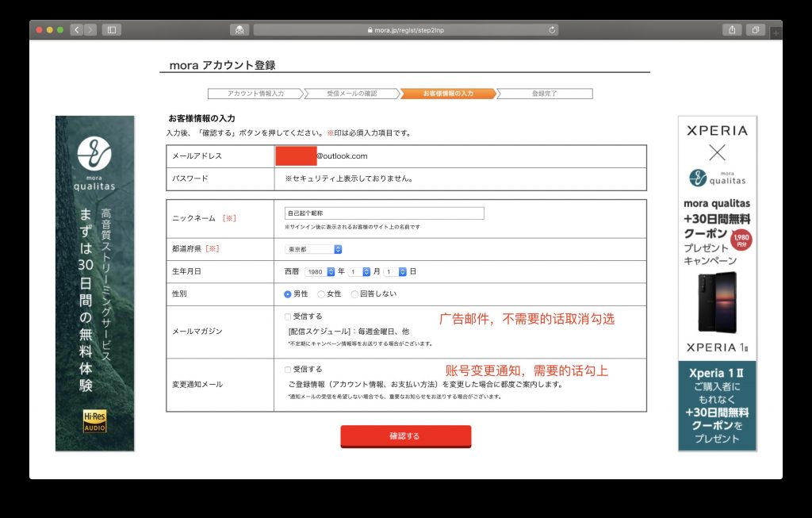Click the privacy extension icon beside the address bar

click(239, 30)
